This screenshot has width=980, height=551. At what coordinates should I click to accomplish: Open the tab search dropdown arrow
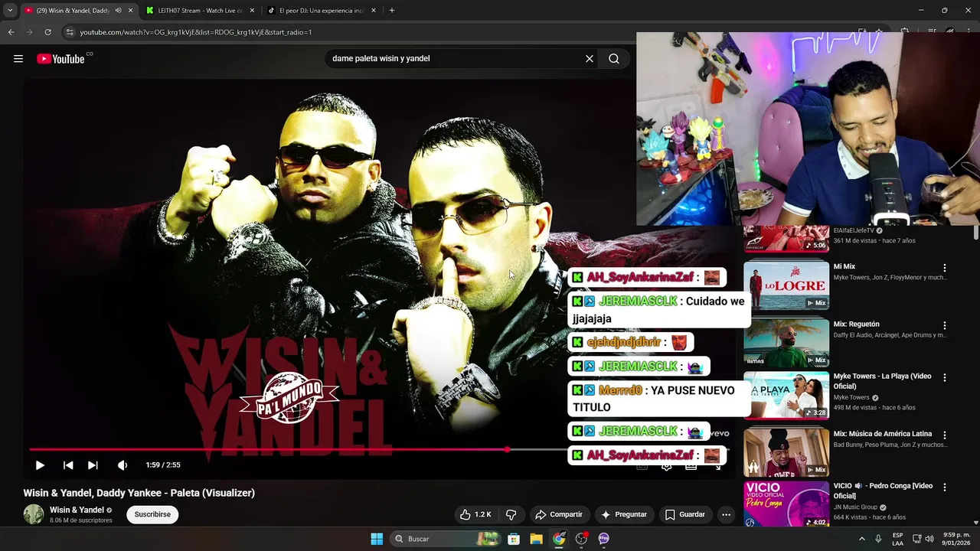[x=10, y=11]
